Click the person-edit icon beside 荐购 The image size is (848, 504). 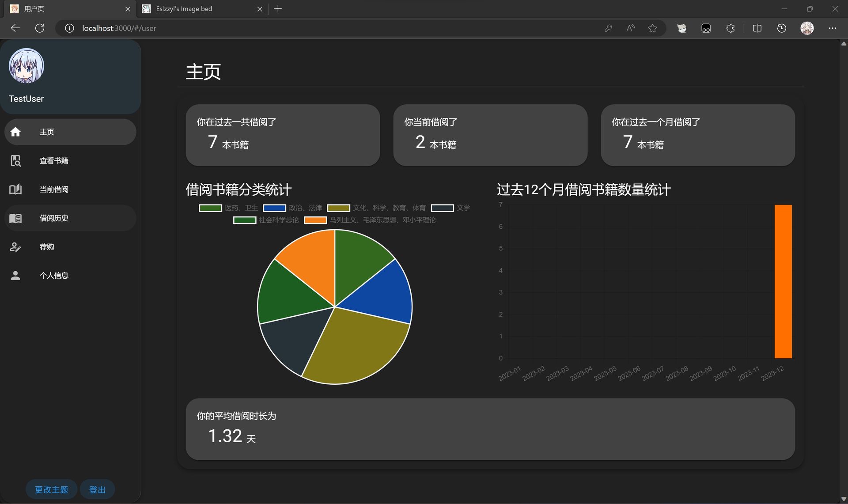coord(15,246)
